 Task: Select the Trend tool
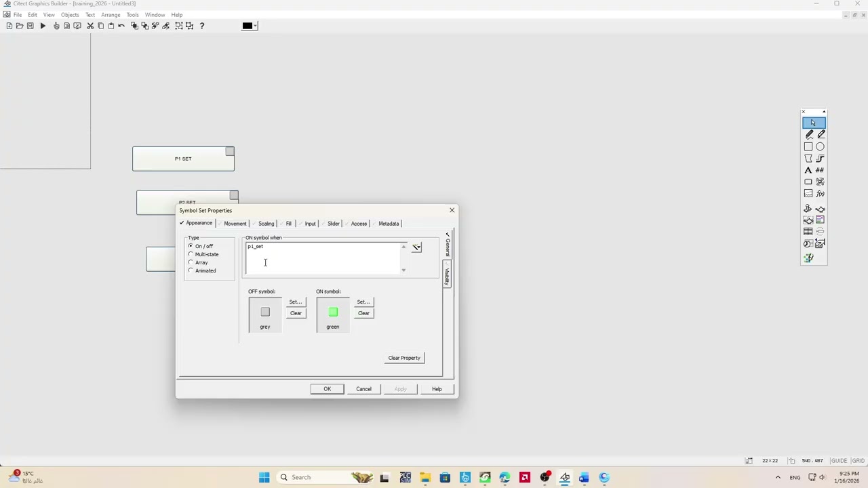pyautogui.click(x=808, y=194)
